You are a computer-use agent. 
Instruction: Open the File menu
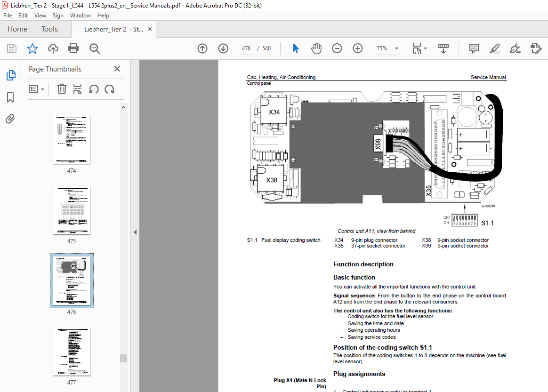coord(8,16)
